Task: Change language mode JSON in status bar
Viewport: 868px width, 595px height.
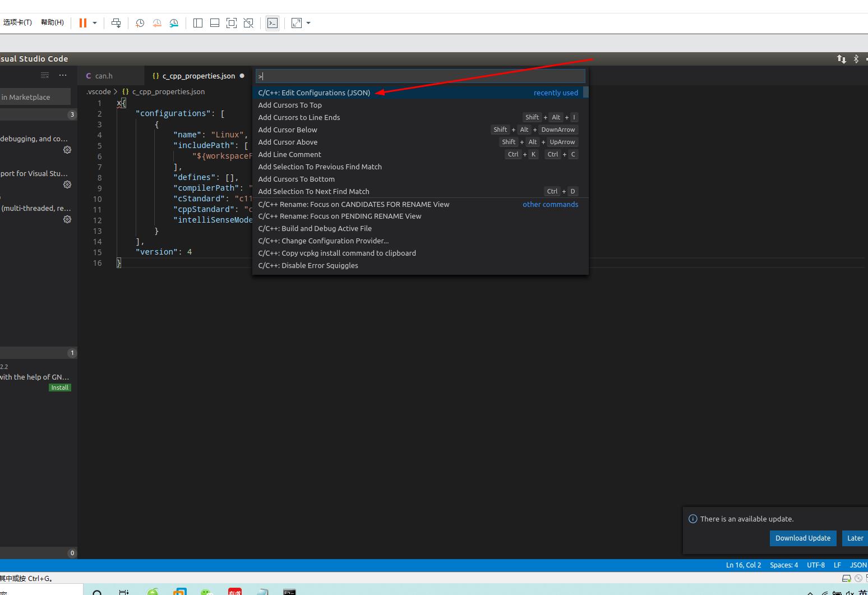Action: tap(858, 565)
